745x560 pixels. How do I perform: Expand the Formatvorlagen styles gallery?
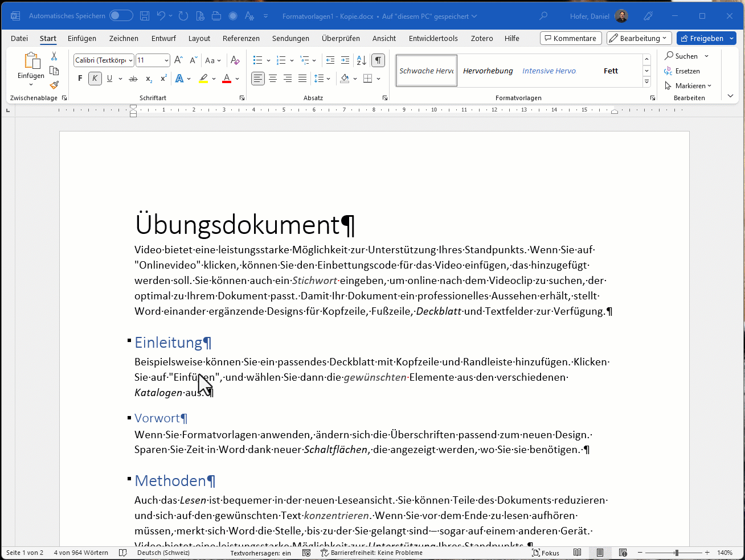646,83
